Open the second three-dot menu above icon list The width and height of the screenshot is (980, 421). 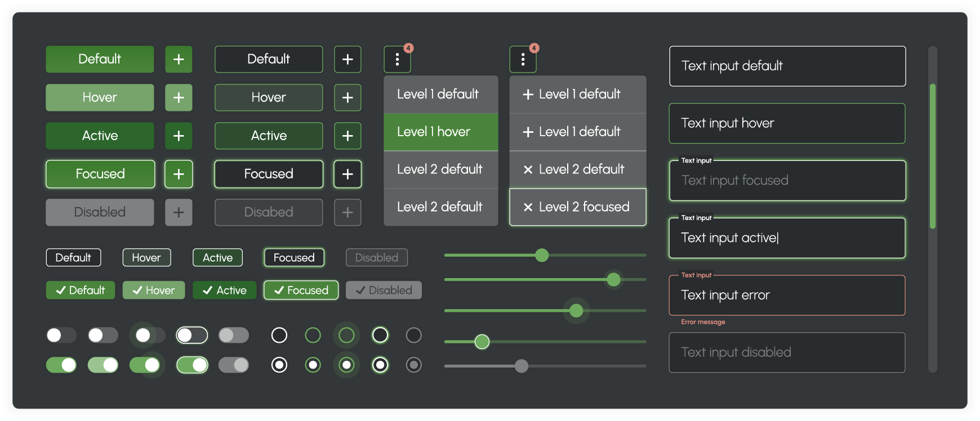(523, 59)
